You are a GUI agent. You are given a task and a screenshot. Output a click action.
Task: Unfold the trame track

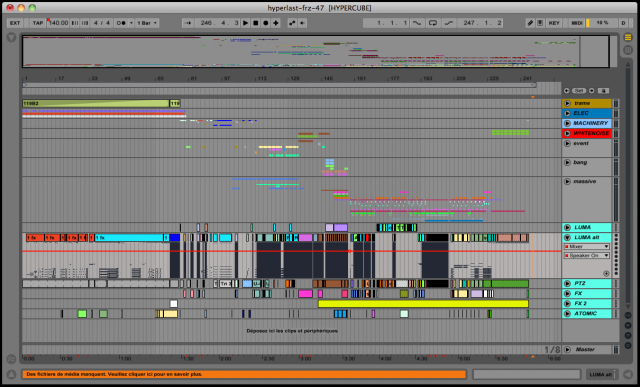point(567,103)
